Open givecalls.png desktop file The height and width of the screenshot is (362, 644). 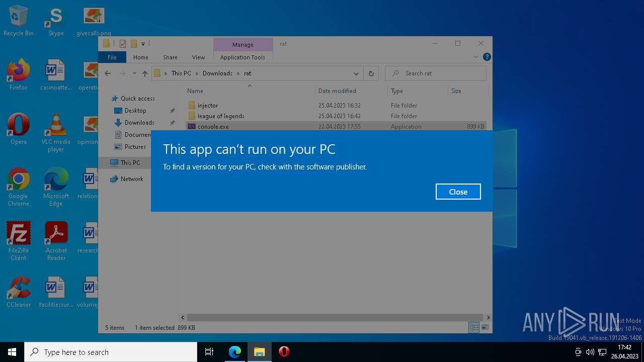pos(94,21)
